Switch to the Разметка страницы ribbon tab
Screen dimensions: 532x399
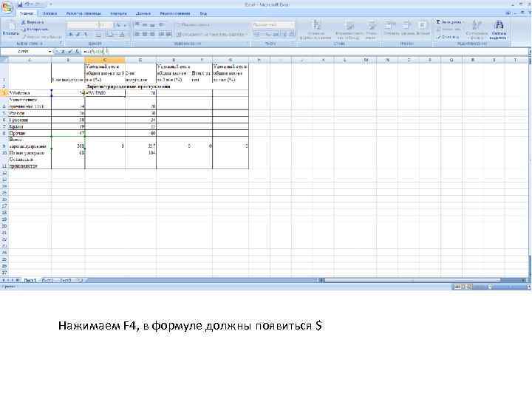(x=83, y=13)
